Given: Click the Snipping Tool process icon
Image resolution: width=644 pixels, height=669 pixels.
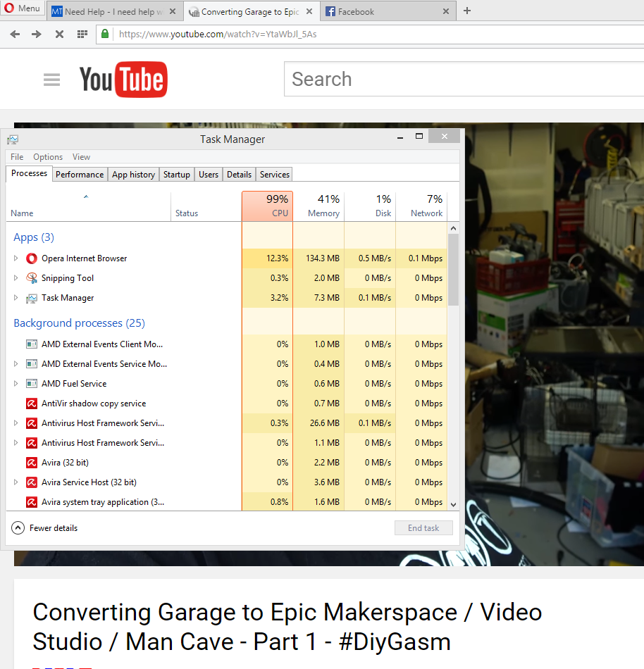Looking at the screenshot, I should click(32, 278).
